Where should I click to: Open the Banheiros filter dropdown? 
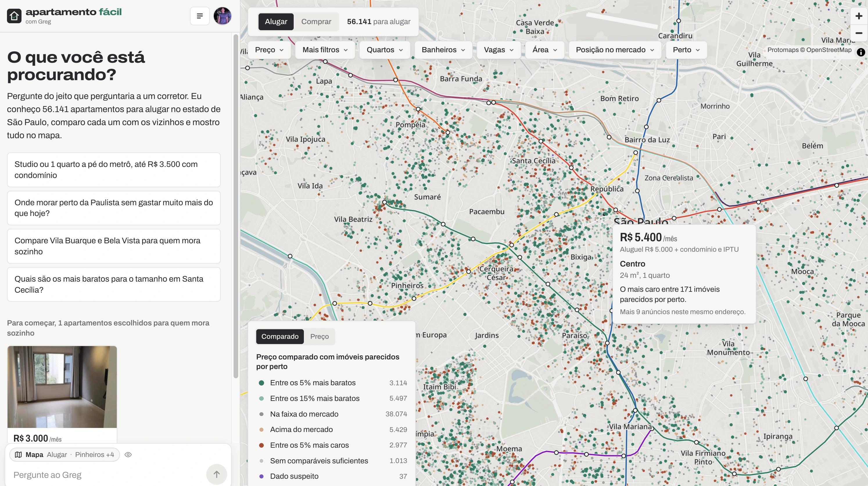[443, 50]
